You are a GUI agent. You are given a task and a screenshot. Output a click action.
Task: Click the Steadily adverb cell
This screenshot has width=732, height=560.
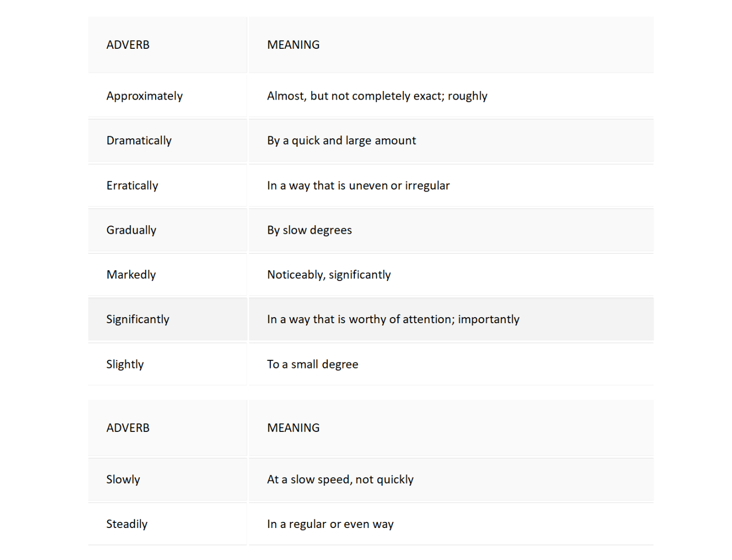pos(127,524)
